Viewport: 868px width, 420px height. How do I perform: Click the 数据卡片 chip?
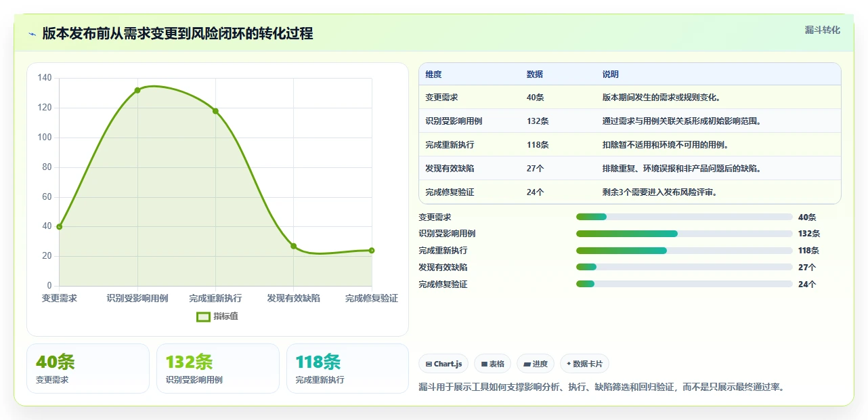point(584,364)
